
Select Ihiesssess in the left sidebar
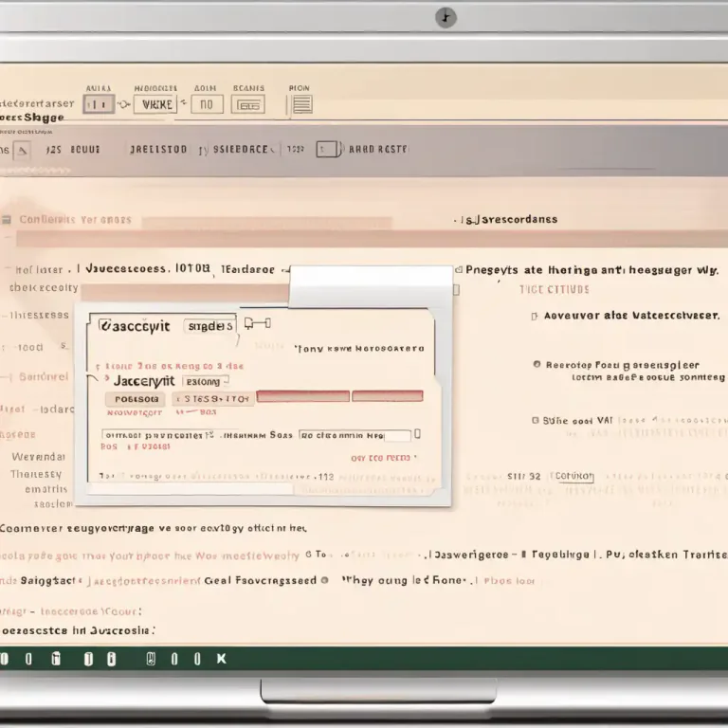[x=40, y=315]
